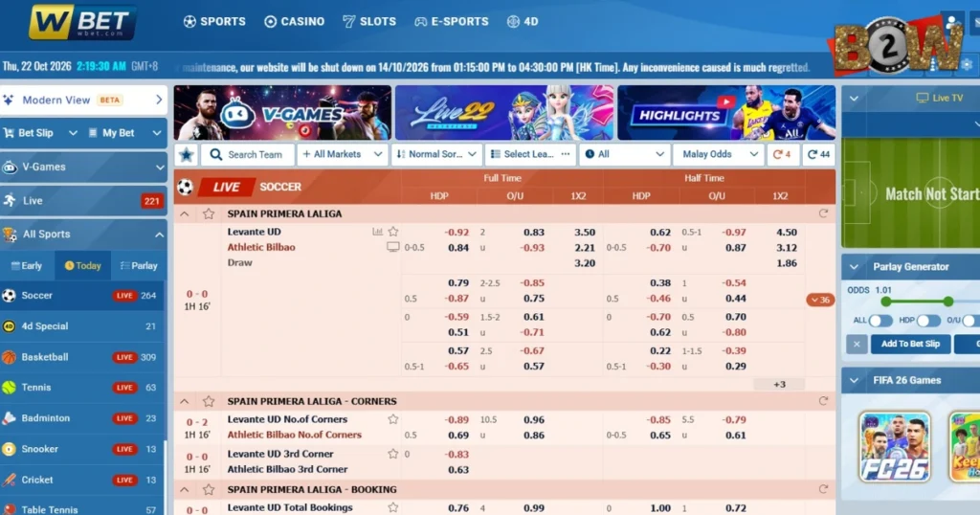Toggle the HDP switch in Parlay Generator
Screen dimensions: 980x515
pyautogui.click(x=928, y=321)
